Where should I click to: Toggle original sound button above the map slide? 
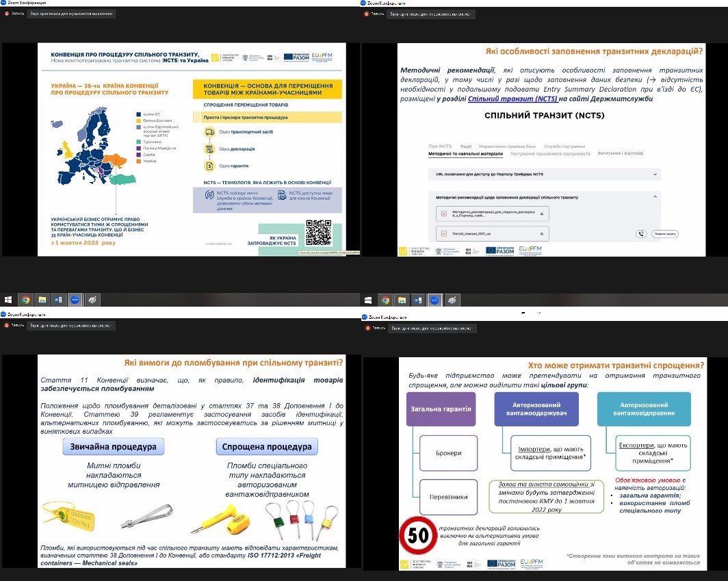click(x=71, y=14)
